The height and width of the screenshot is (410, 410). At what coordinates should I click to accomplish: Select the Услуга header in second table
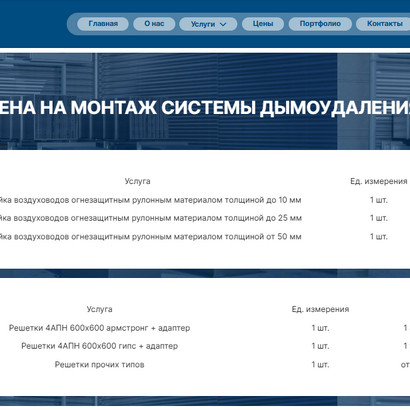[x=99, y=309]
